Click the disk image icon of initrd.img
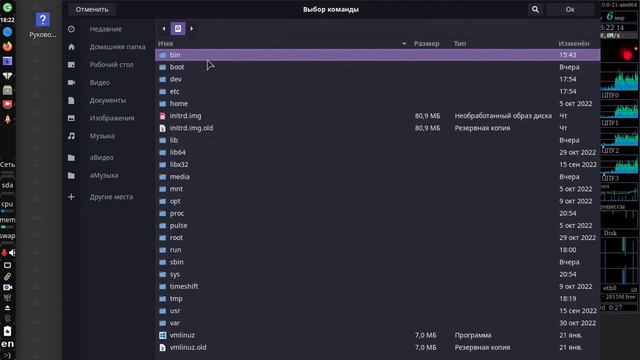This screenshot has width=640, height=360. click(162, 116)
